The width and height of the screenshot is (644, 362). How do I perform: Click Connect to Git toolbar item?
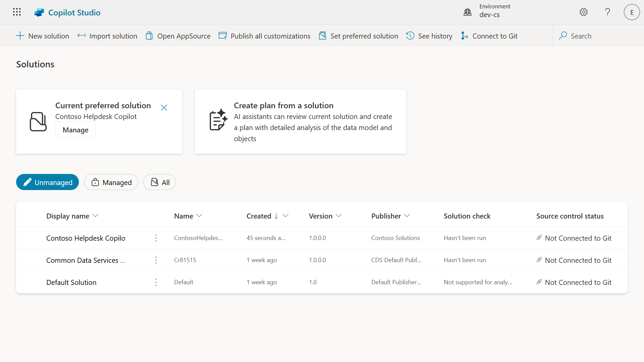coord(489,36)
